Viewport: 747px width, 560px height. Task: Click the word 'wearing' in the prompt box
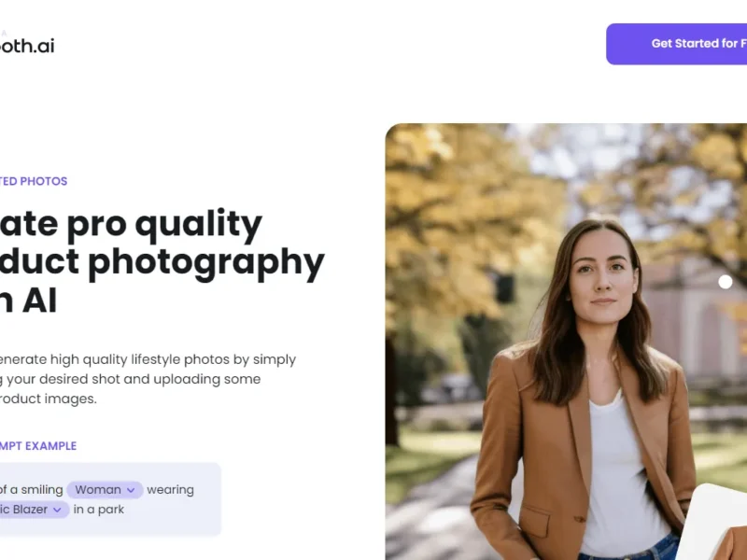pos(170,490)
